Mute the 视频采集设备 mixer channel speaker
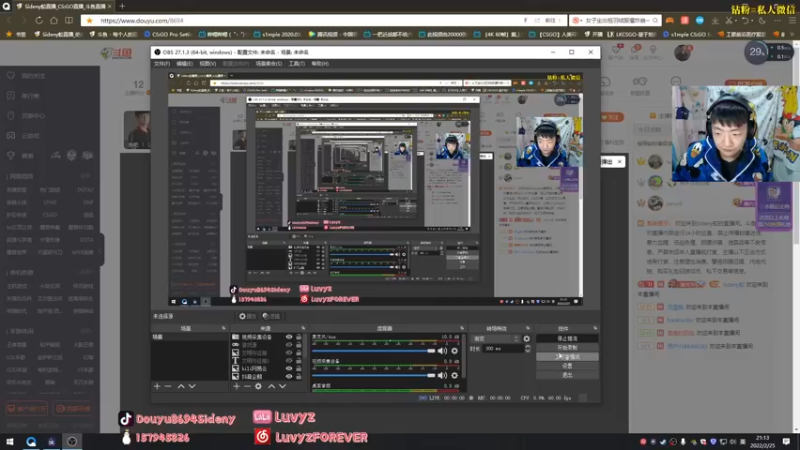 coord(442,376)
